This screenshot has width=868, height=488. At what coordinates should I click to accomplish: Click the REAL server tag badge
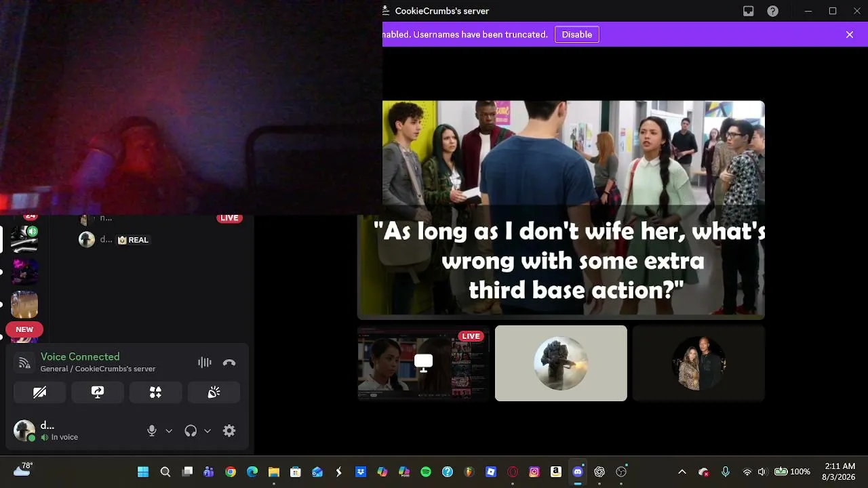click(x=133, y=240)
